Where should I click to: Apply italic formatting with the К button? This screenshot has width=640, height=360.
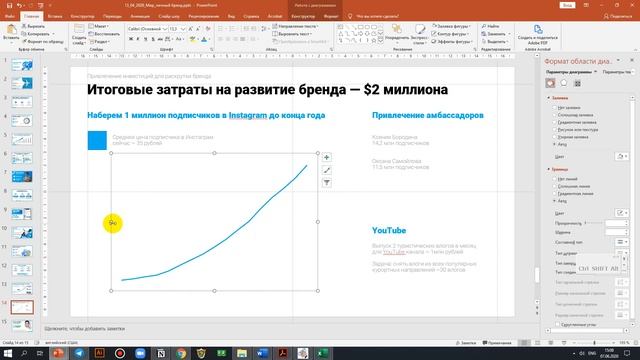click(138, 39)
